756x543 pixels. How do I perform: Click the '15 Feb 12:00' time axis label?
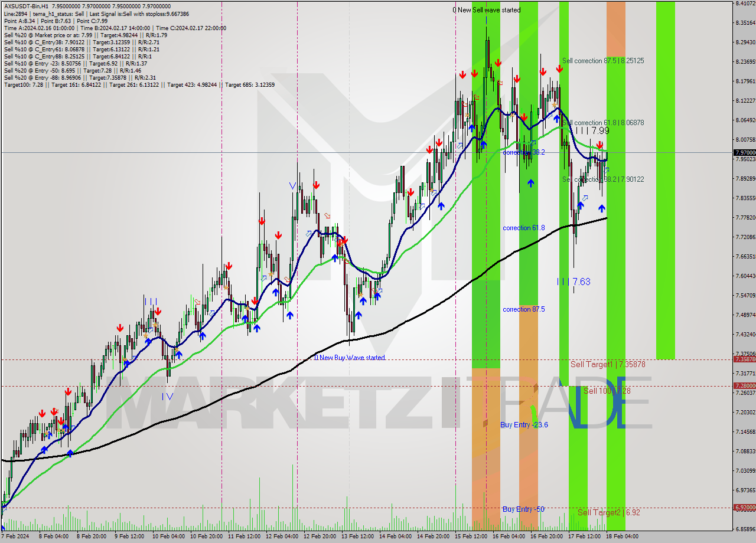pyautogui.click(x=470, y=537)
